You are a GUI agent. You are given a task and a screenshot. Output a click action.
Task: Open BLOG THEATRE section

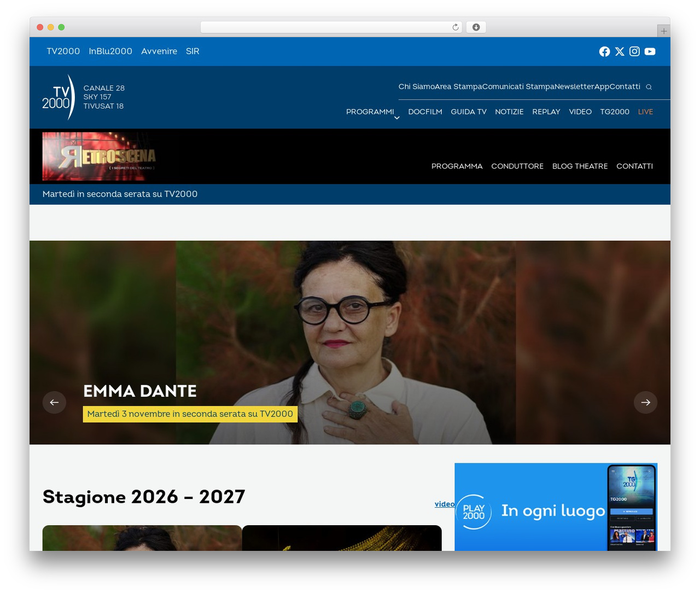580,166
